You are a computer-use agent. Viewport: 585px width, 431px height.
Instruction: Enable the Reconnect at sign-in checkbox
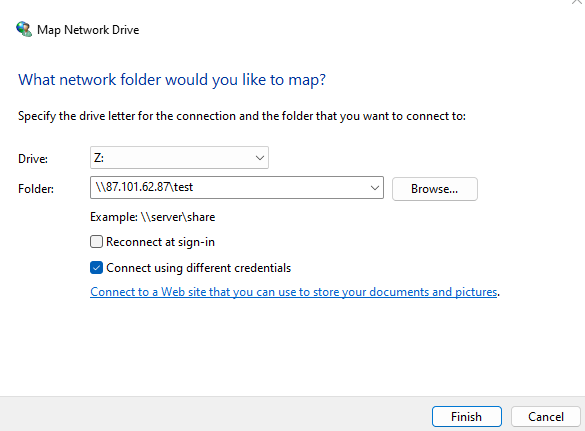96,242
